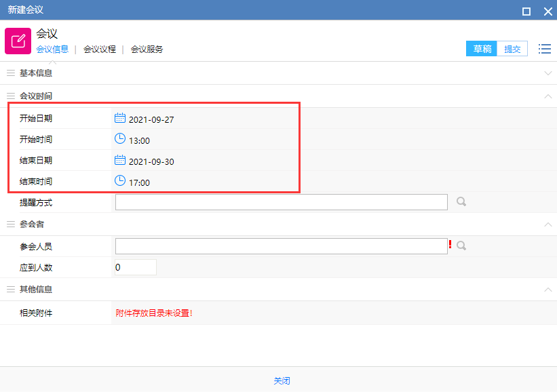
Task: Open the clock picker for 开始时间
Action: click(x=120, y=139)
